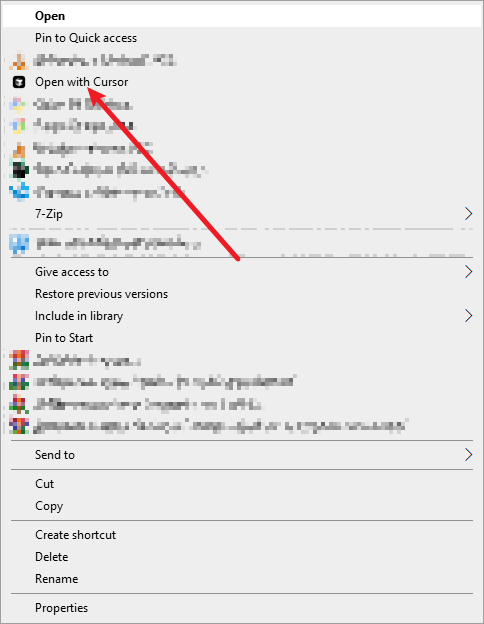Click the light-blue pixelated icon below 7-Zip
The width and height of the screenshot is (484, 624).
[x=20, y=244]
